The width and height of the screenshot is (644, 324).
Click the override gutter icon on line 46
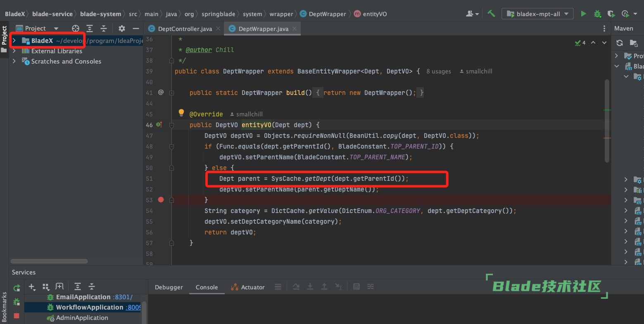pyautogui.click(x=159, y=125)
